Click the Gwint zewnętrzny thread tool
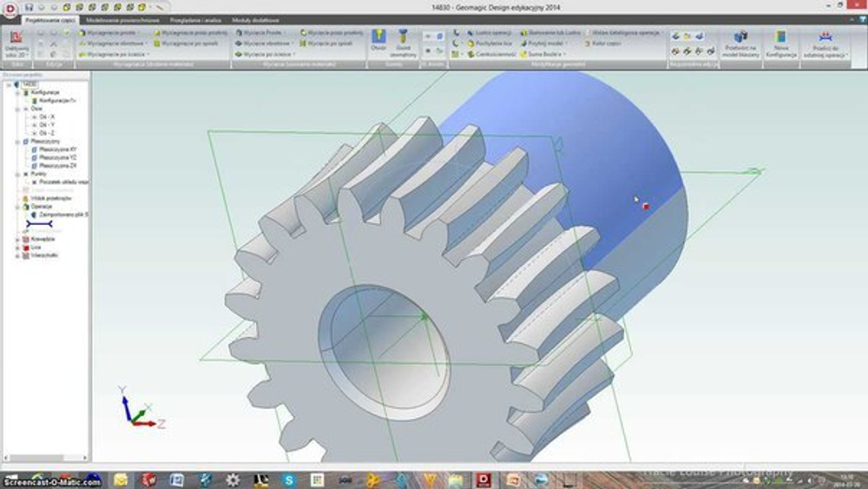Screen dimensions: 868x489 [x=403, y=39]
